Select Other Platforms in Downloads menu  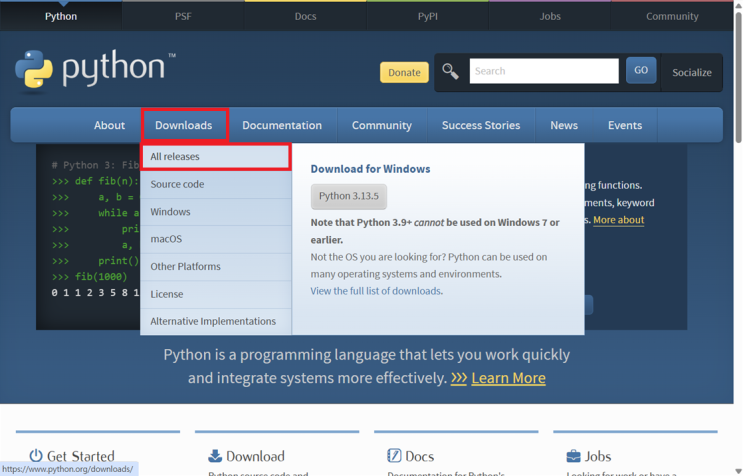click(x=216, y=266)
